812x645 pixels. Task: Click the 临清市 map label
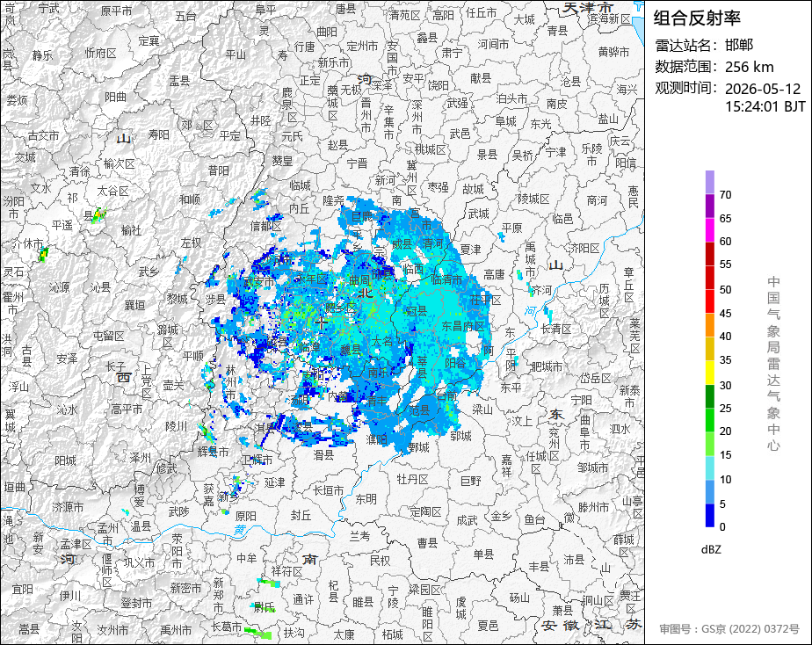[x=446, y=279]
